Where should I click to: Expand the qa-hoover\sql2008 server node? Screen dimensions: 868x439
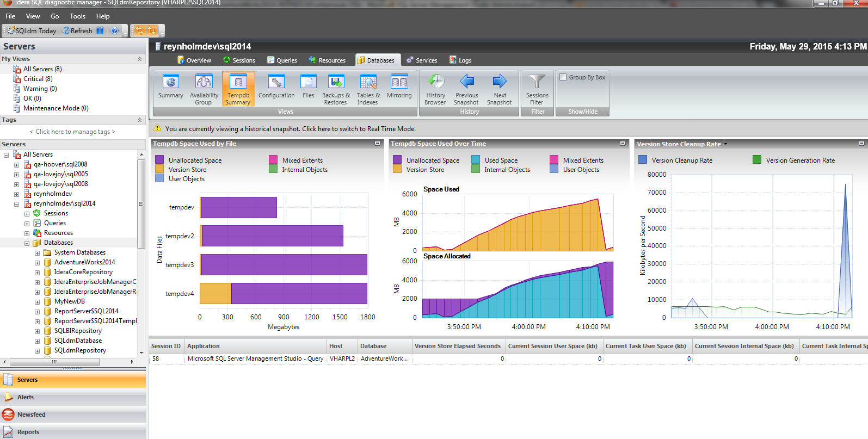pyautogui.click(x=16, y=165)
